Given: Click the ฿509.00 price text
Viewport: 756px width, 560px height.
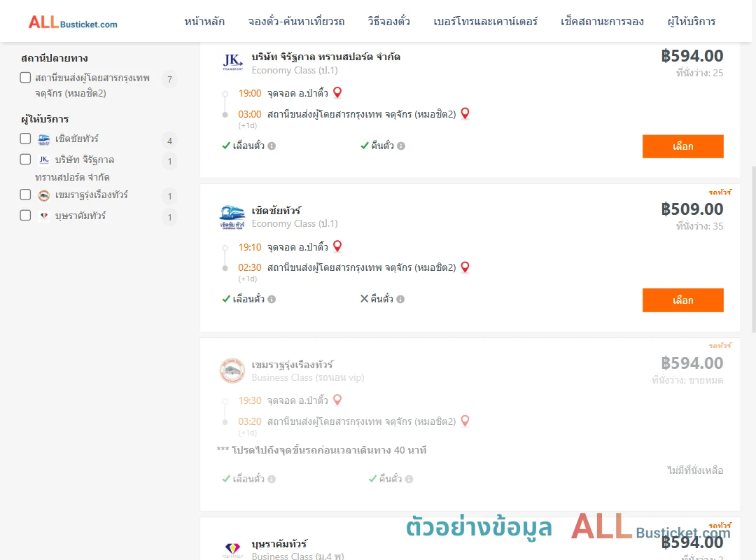Looking at the screenshot, I should point(692,209).
